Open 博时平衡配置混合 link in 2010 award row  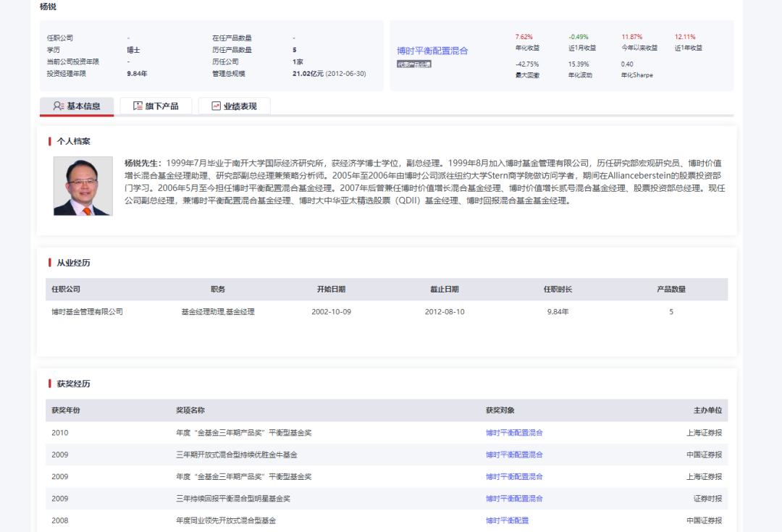pyautogui.click(x=514, y=433)
